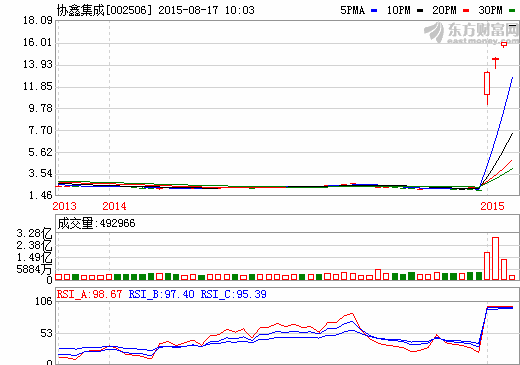Click the 2.38亿 volume axis label
Viewport: 520px width, 365px height.
pyautogui.click(x=34, y=245)
